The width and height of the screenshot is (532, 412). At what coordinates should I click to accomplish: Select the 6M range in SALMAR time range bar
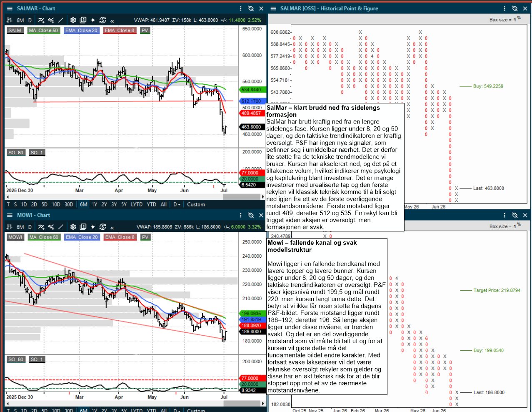pos(84,204)
